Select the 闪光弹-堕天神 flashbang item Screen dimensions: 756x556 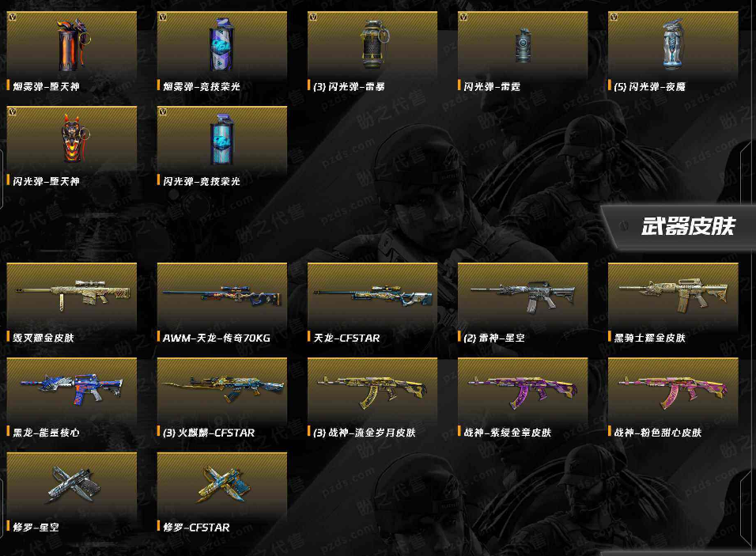coord(72,146)
